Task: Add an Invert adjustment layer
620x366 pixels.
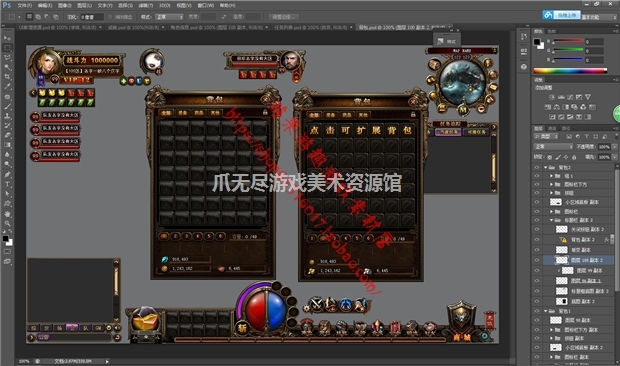Action: tap(552, 117)
